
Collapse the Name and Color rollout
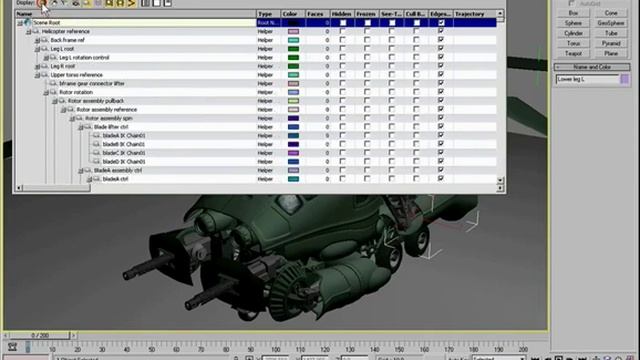592,67
